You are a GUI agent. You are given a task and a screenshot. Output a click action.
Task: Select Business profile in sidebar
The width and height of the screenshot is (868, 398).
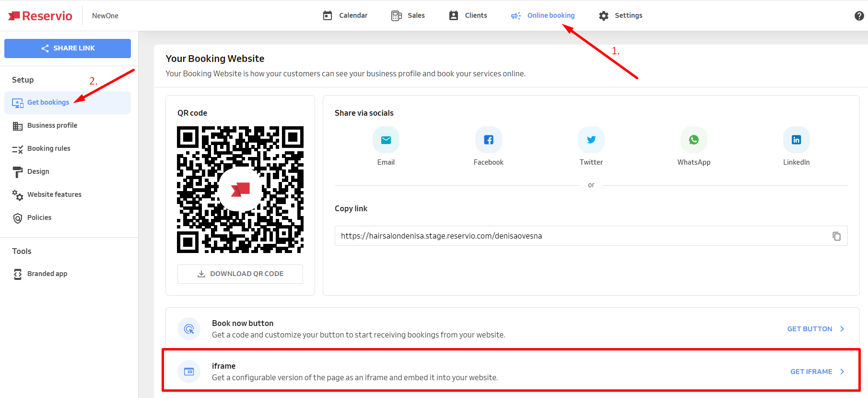(x=52, y=125)
